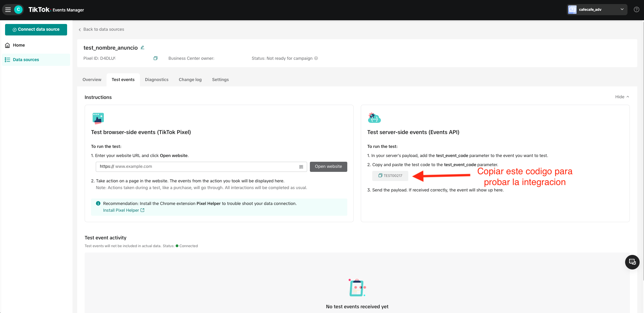Viewport: 644px width, 313px height.
Task: Click the TikTok Events Manager logo
Action: tap(56, 10)
